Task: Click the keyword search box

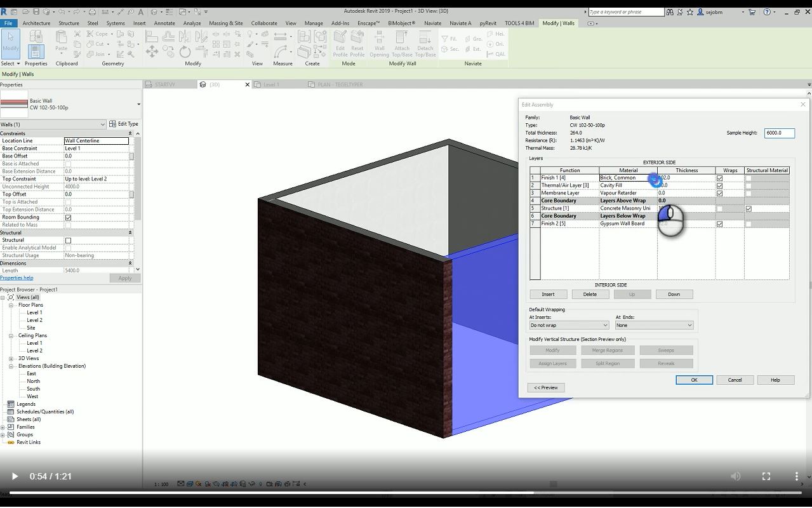Action: [x=626, y=11]
